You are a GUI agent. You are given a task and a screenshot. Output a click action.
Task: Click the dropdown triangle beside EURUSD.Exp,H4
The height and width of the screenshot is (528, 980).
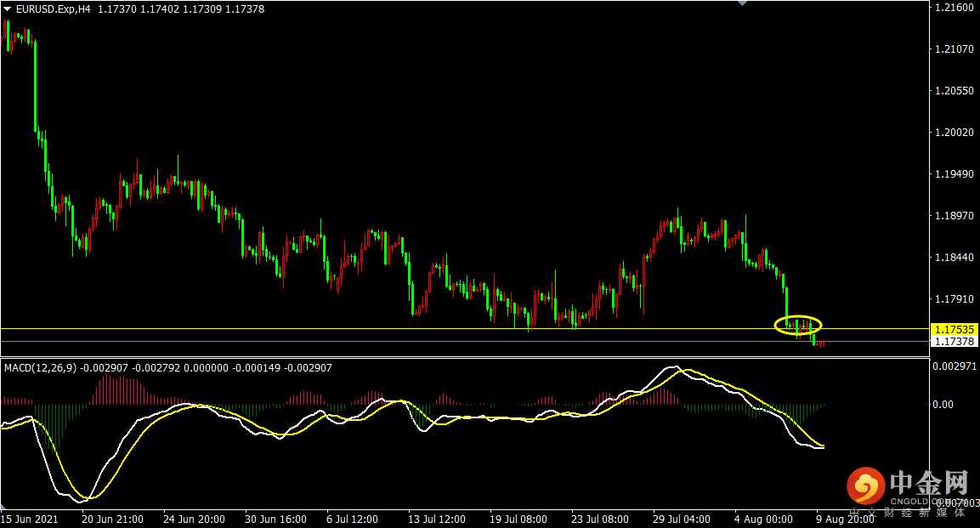[8, 9]
